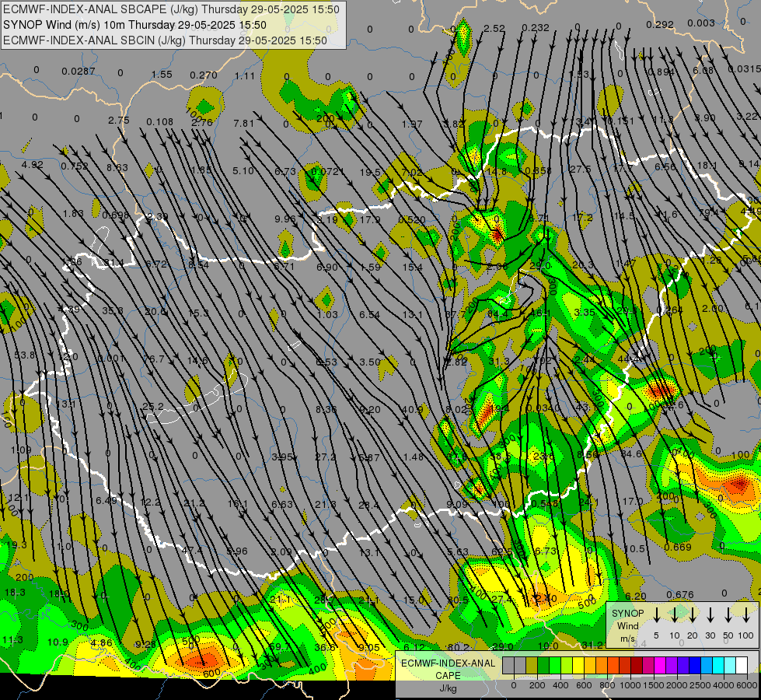This screenshot has height=700, width=761.
Task: Click the map value 53.8
Action: (25, 355)
